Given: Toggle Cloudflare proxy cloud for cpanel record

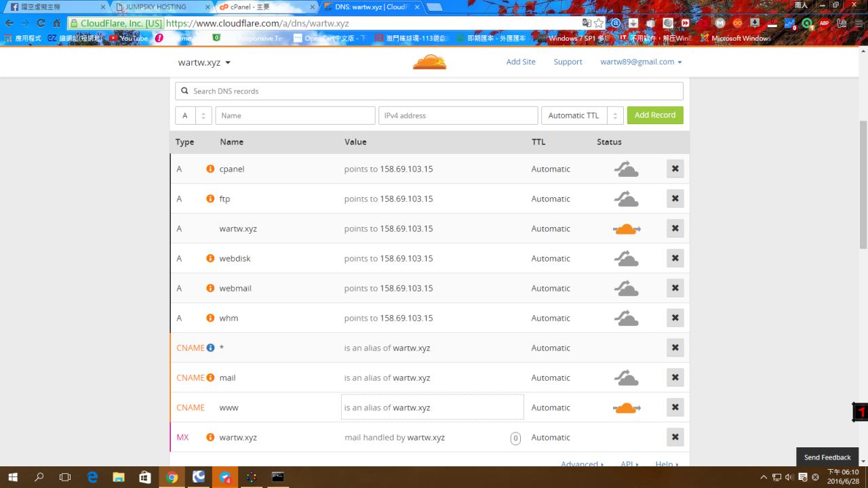Looking at the screenshot, I should (626, 169).
